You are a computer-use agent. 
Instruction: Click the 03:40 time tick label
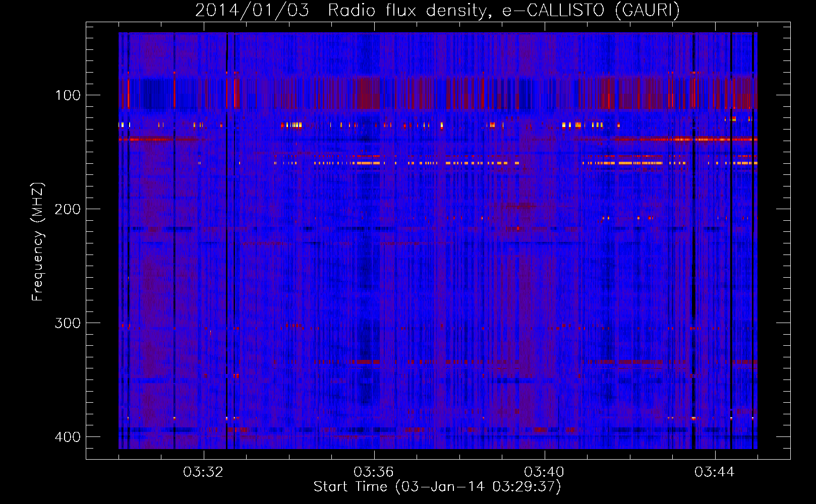pyautogui.click(x=544, y=472)
